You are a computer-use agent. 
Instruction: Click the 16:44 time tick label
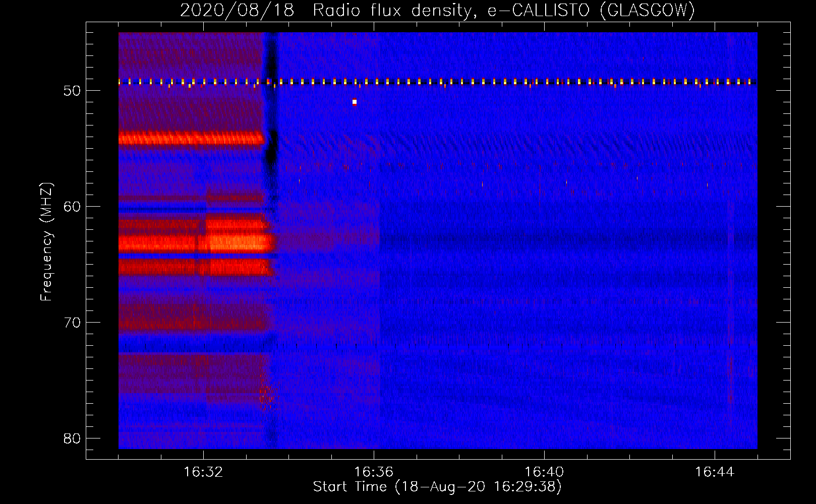(x=715, y=472)
